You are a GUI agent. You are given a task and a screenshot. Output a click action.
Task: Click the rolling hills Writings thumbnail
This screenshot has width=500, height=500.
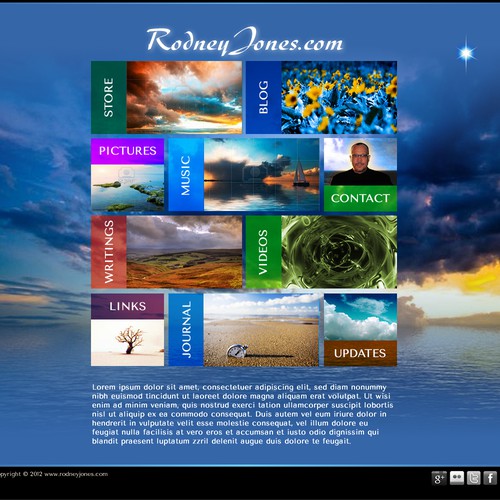click(184, 252)
